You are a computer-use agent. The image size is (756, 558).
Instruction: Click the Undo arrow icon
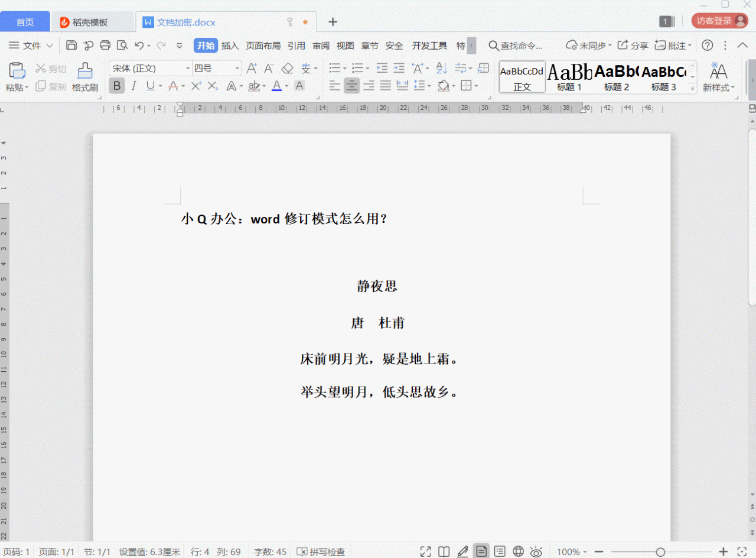139,46
